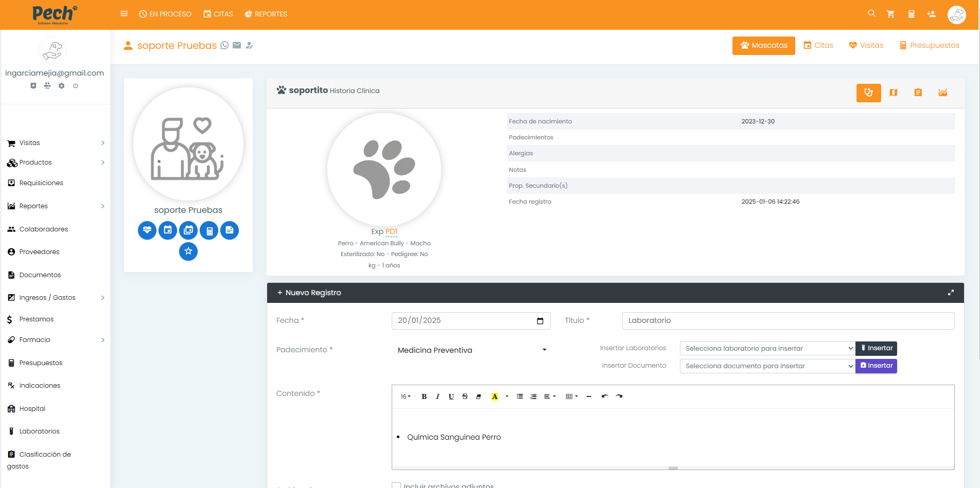Click Insertar button for documento
The image size is (980, 488).
coord(876,366)
